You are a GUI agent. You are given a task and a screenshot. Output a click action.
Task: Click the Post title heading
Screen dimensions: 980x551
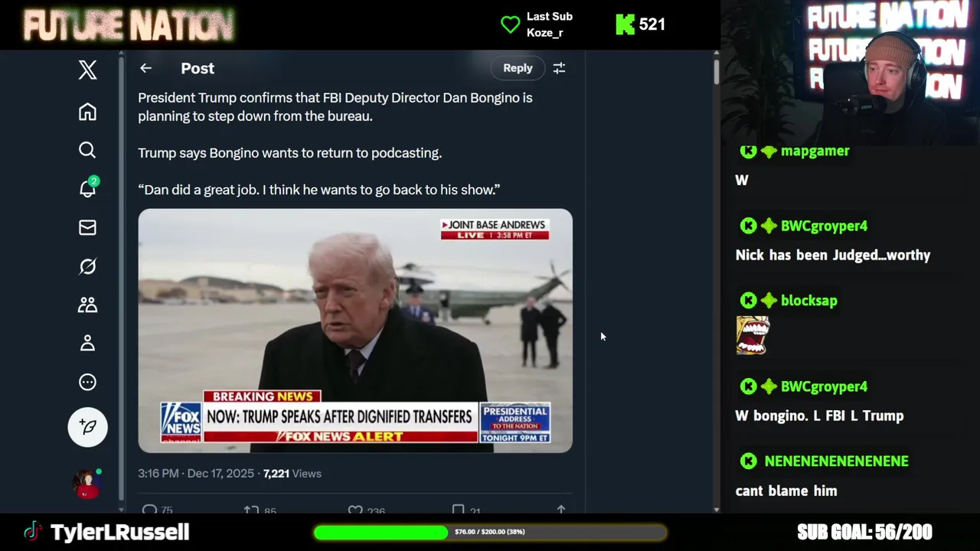coord(198,68)
